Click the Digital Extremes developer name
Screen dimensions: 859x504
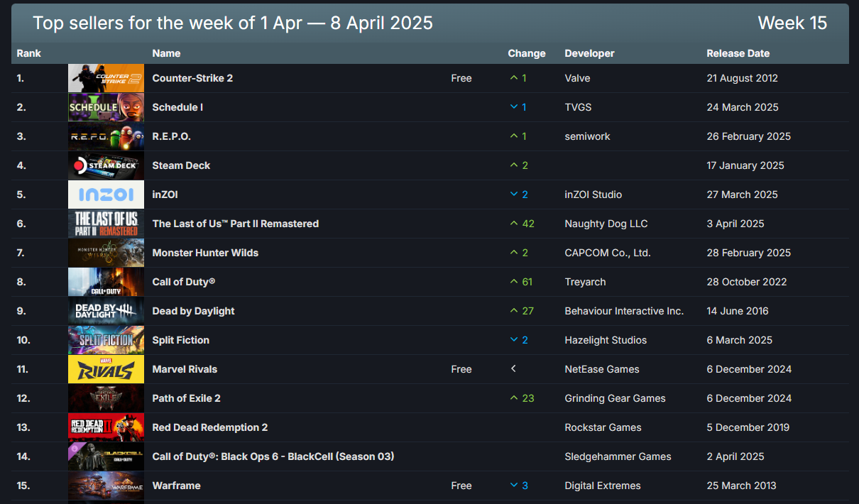click(603, 486)
